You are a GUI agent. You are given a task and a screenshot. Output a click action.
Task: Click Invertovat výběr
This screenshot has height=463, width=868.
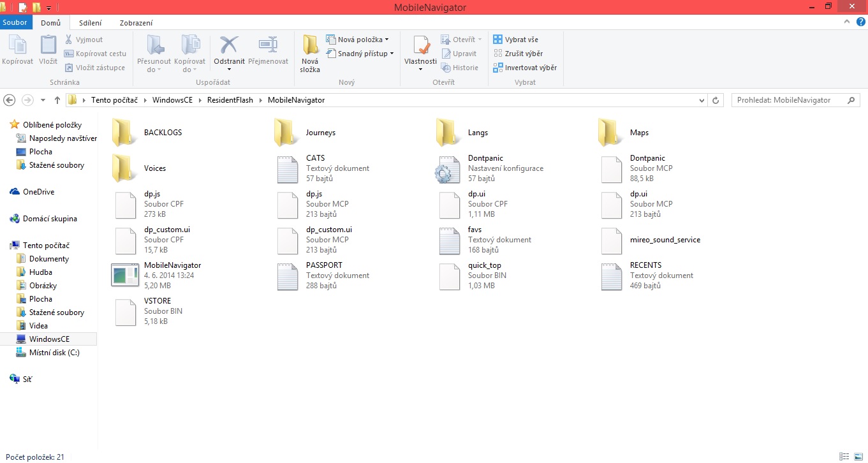pyautogui.click(x=525, y=68)
